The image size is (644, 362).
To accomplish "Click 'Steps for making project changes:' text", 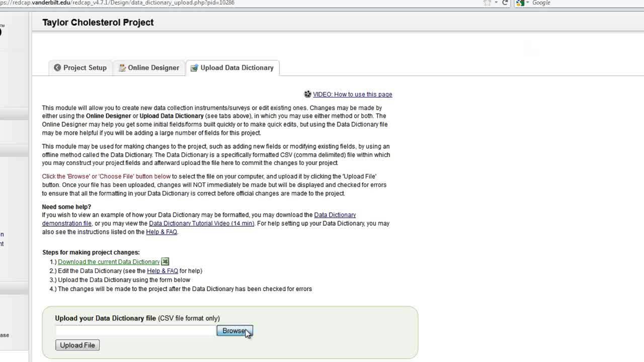I will pyautogui.click(x=91, y=252).
